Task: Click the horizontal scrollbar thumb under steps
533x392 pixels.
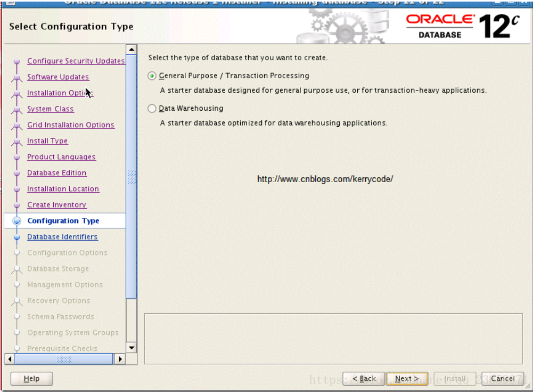Action: 63,359
